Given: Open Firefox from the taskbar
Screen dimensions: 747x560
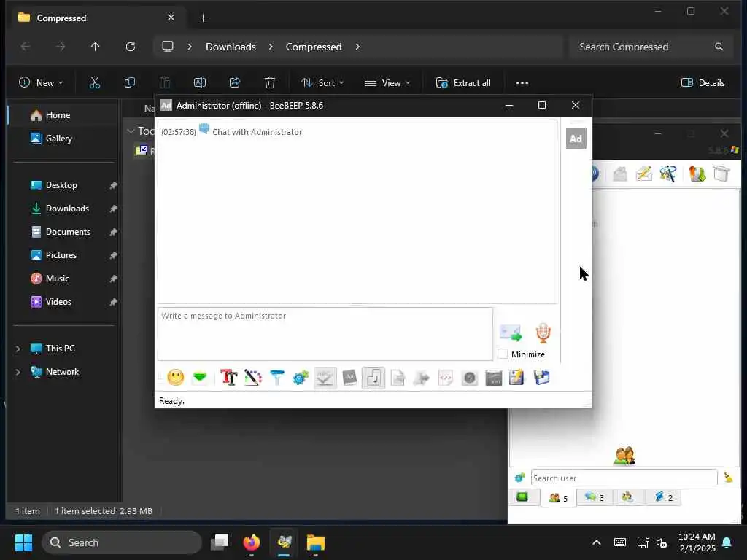Looking at the screenshot, I should point(252,542).
